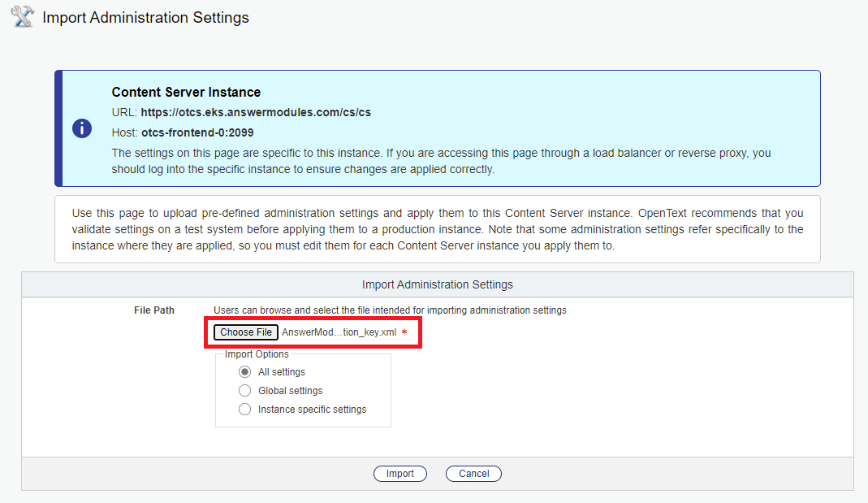This screenshot has height=503, width=868.
Task: Select the Instance specific settings radio button
Action: (244, 409)
